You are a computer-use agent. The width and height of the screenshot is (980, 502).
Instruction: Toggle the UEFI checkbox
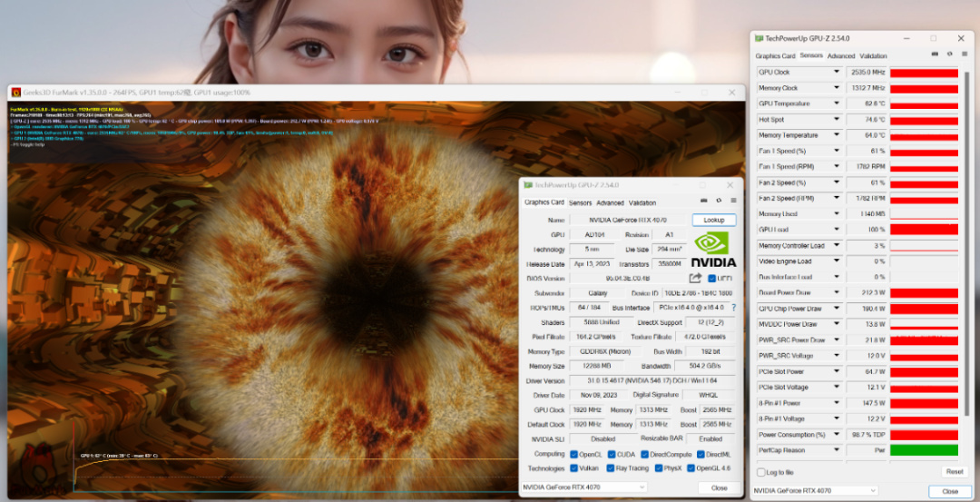click(x=712, y=278)
